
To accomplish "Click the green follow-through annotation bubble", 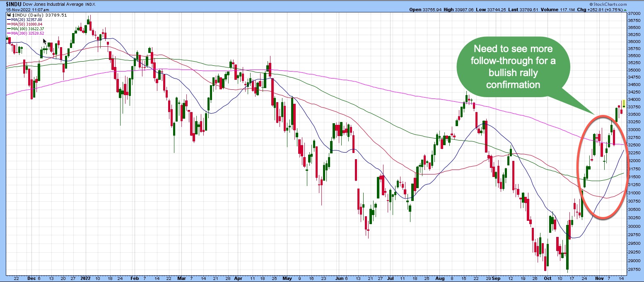I will [x=513, y=67].
